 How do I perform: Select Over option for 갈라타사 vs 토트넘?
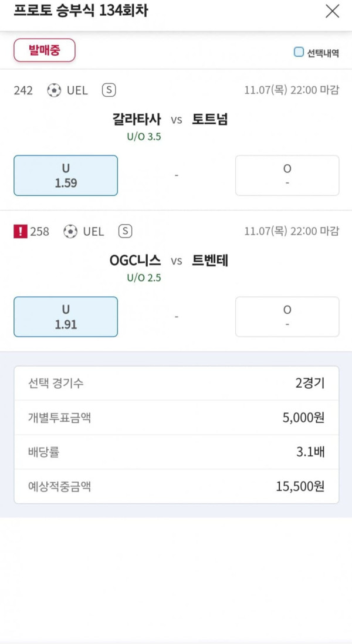point(287,175)
